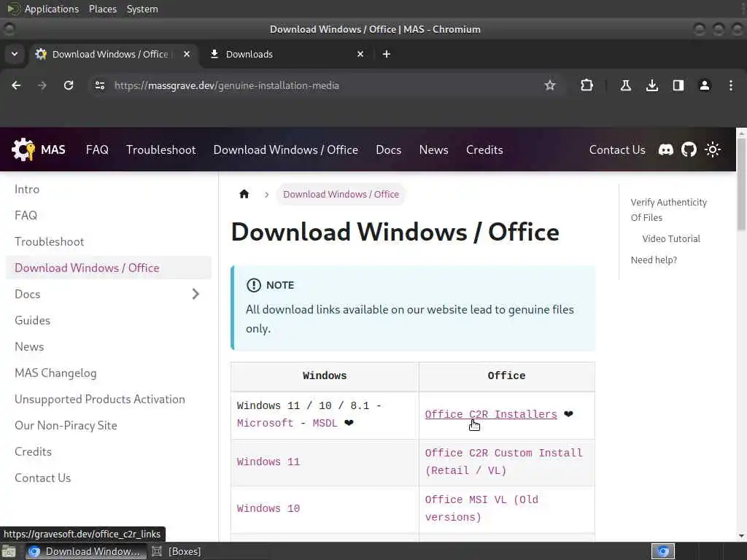This screenshot has height=560, width=747.
Task: Open the GitHub repository icon
Action: pyautogui.click(x=689, y=149)
